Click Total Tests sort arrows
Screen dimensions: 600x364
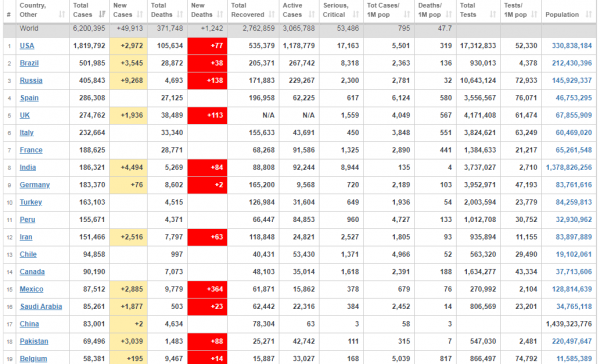point(493,15)
